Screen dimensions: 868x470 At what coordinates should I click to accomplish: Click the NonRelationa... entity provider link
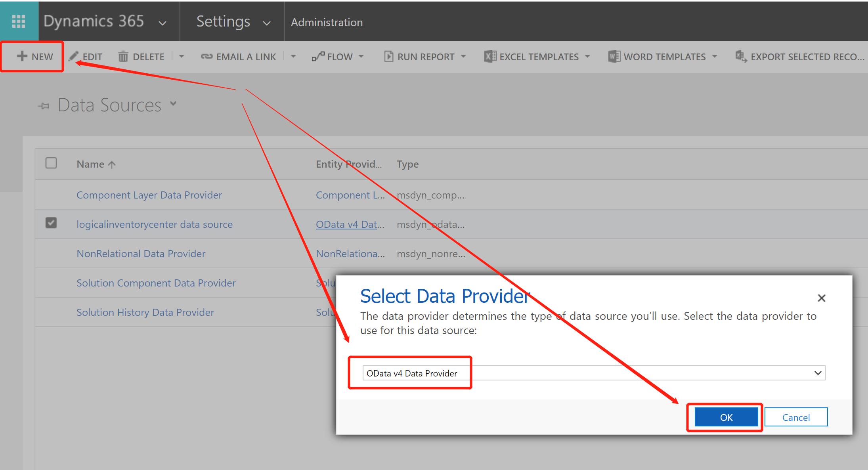click(x=350, y=254)
